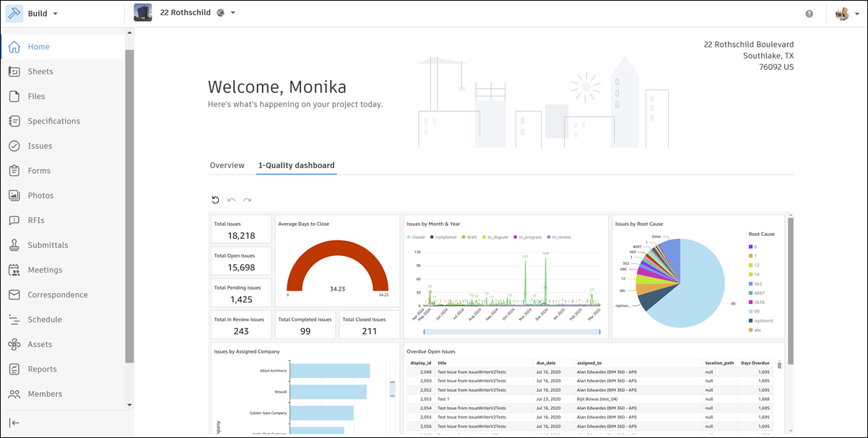
Task: Toggle the completed series in legend
Action: pyautogui.click(x=443, y=237)
